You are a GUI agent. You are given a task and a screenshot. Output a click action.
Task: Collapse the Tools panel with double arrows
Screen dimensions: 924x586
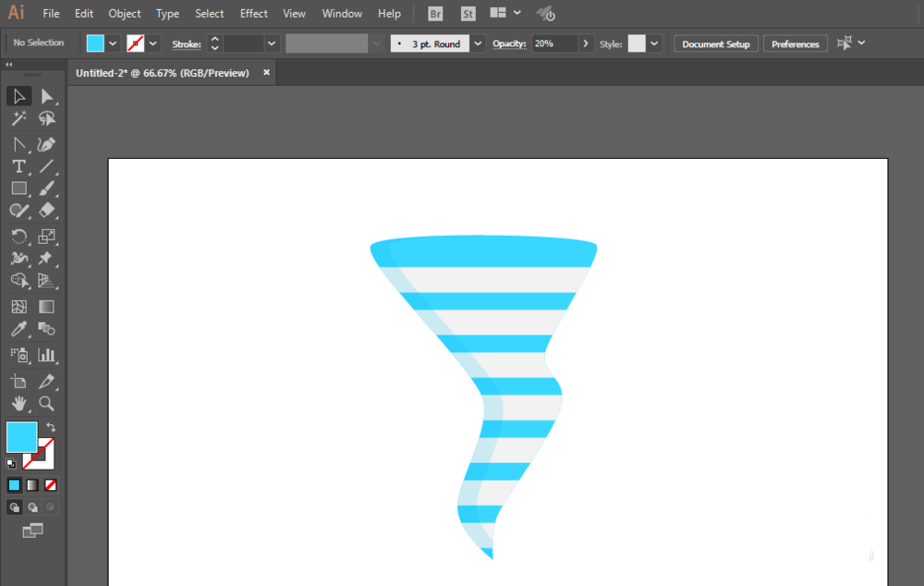(x=9, y=65)
